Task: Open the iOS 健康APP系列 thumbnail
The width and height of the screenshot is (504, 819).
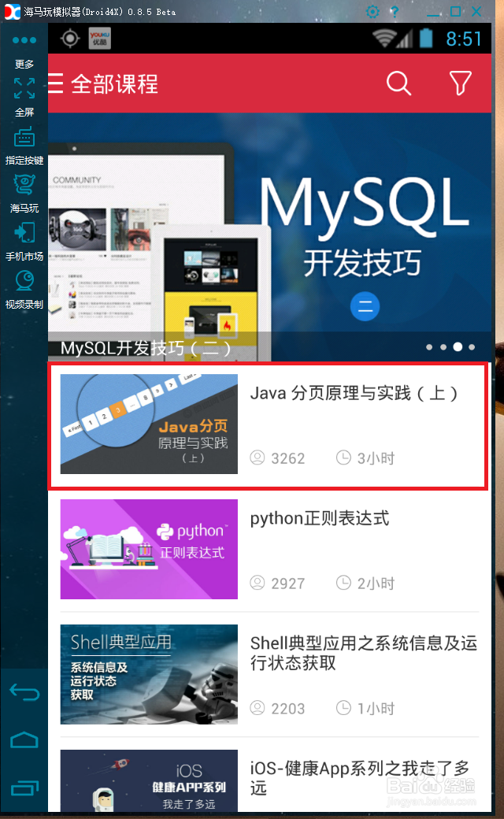Action: tap(149, 781)
